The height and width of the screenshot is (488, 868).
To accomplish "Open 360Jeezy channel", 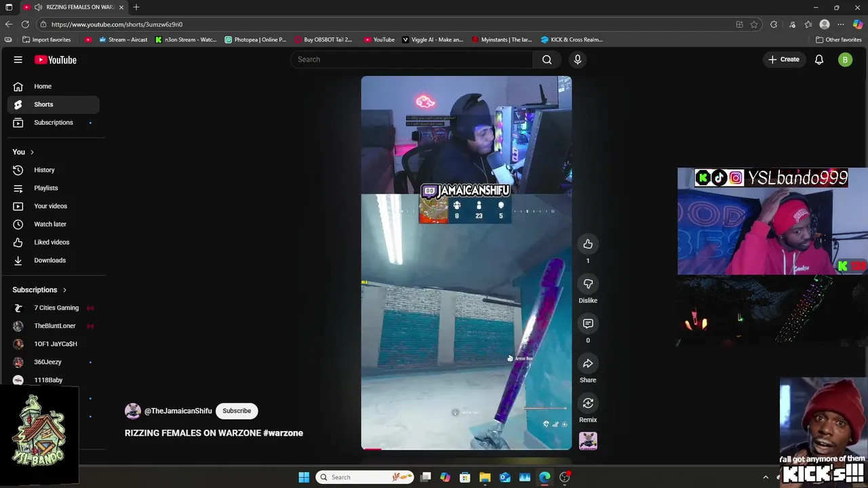I will 53,362.
